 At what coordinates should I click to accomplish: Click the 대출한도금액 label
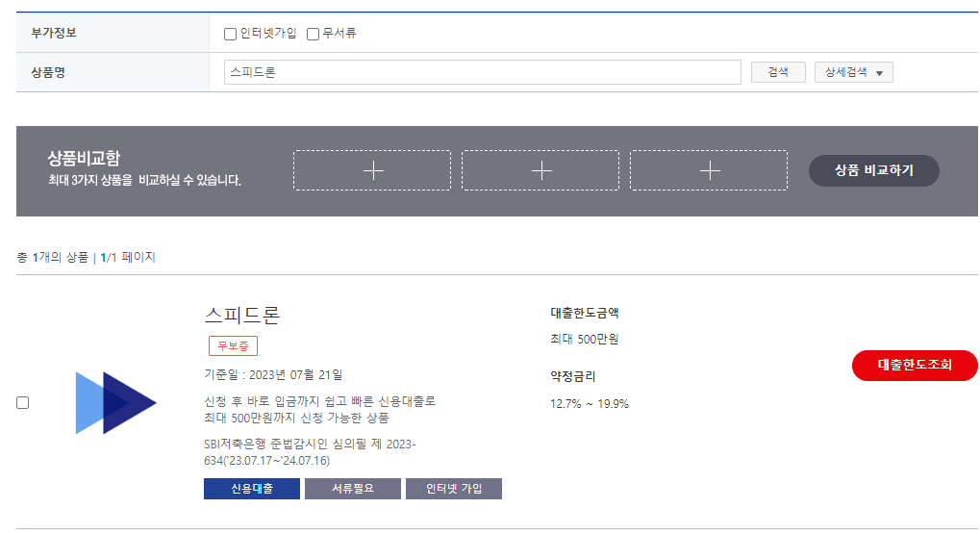coord(585,313)
